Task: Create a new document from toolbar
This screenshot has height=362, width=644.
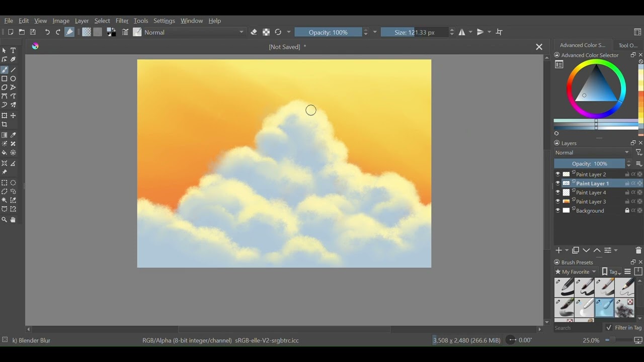Action: (x=11, y=32)
